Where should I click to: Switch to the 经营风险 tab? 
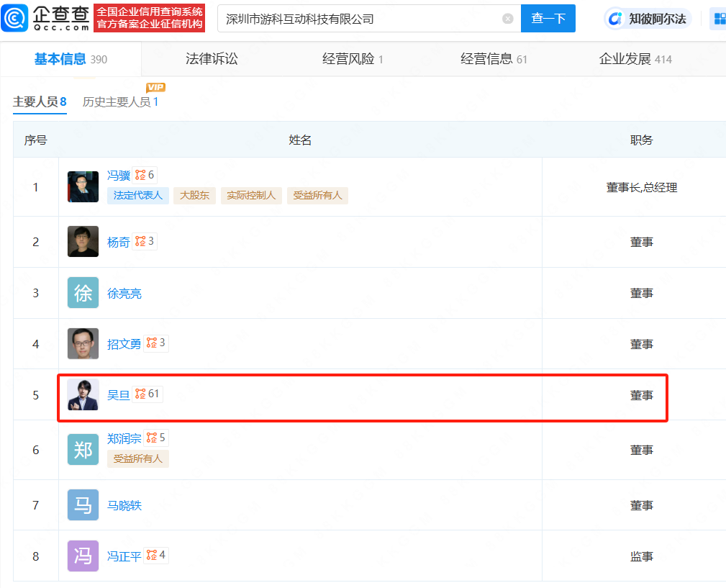point(353,59)
